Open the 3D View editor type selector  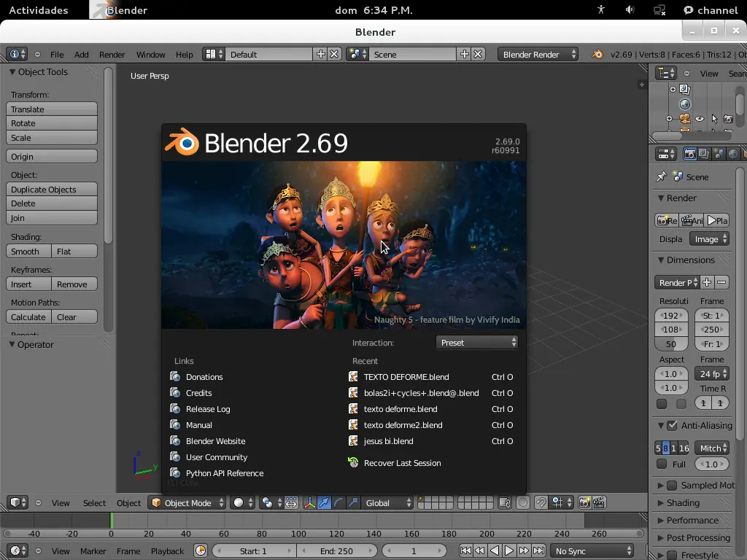(x=18, y=503)
